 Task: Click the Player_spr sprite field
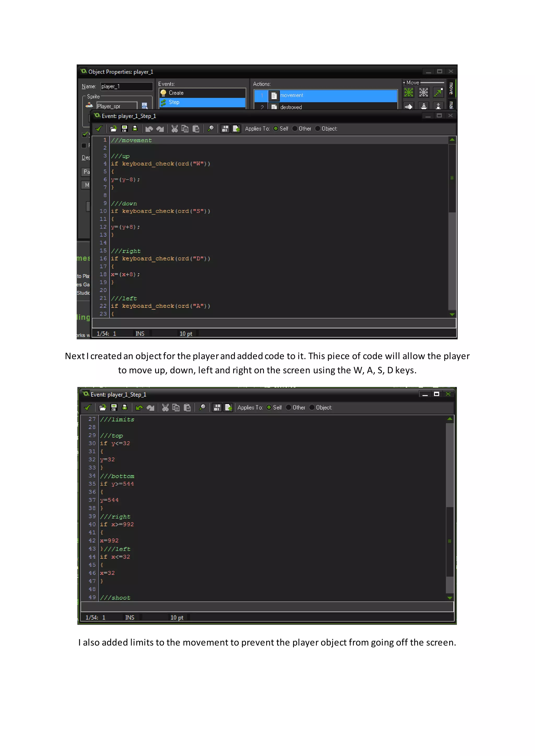[x=117, y=106]
